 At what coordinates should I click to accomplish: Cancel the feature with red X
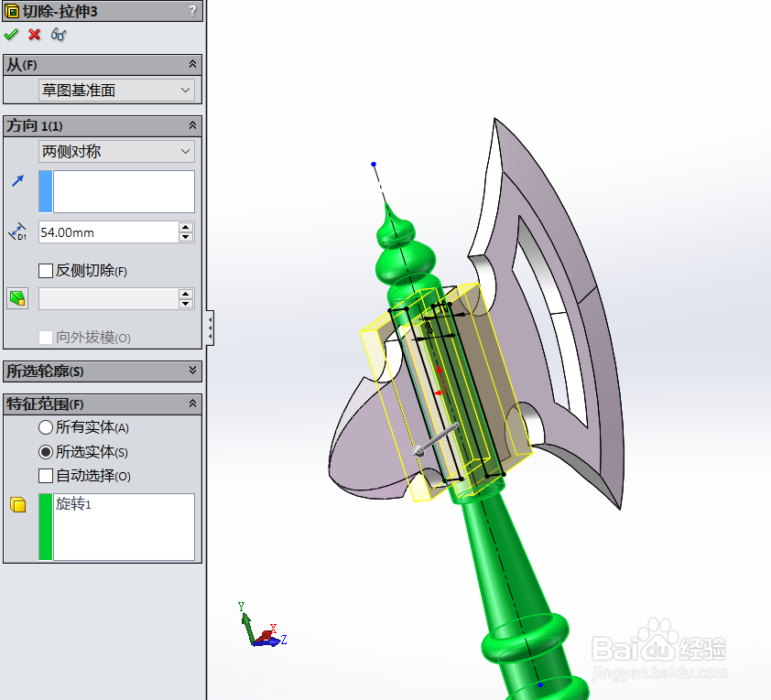(x=35, y=35)
